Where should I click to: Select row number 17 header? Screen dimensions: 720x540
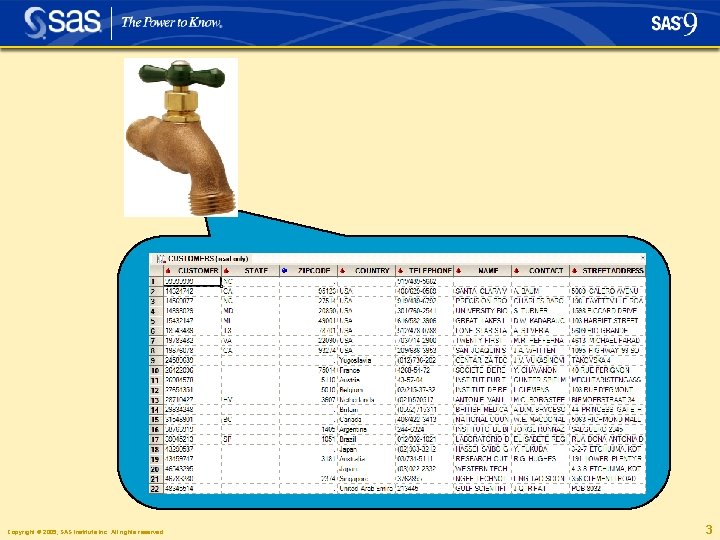[156, 439]
